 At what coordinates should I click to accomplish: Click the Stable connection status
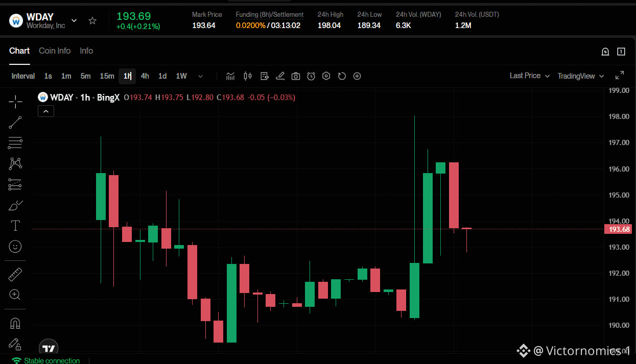tap(46, 360)
